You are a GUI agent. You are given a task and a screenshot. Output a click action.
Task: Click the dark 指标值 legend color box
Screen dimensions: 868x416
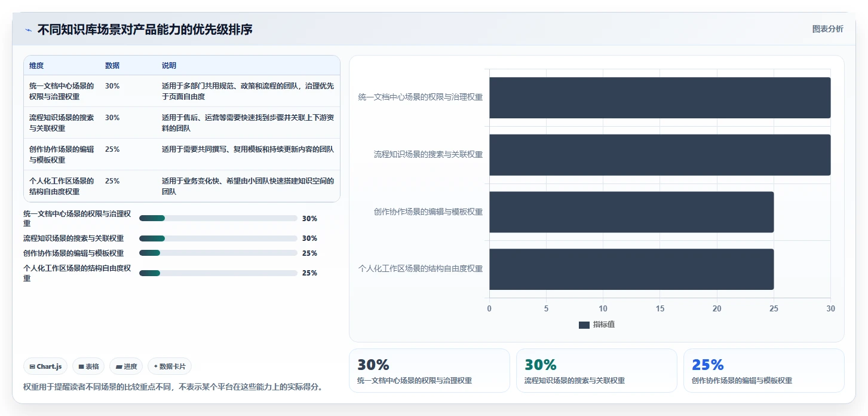click(584, 325)
